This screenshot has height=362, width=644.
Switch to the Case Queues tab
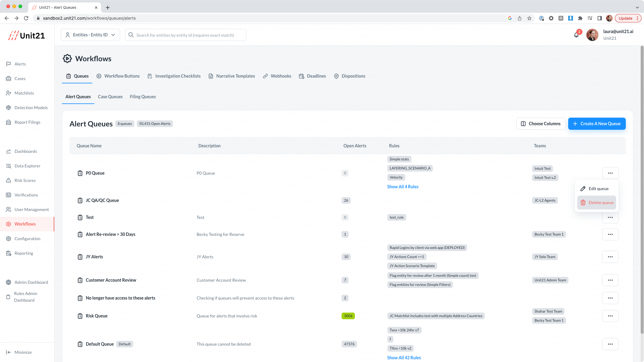(x=110, y=97)
